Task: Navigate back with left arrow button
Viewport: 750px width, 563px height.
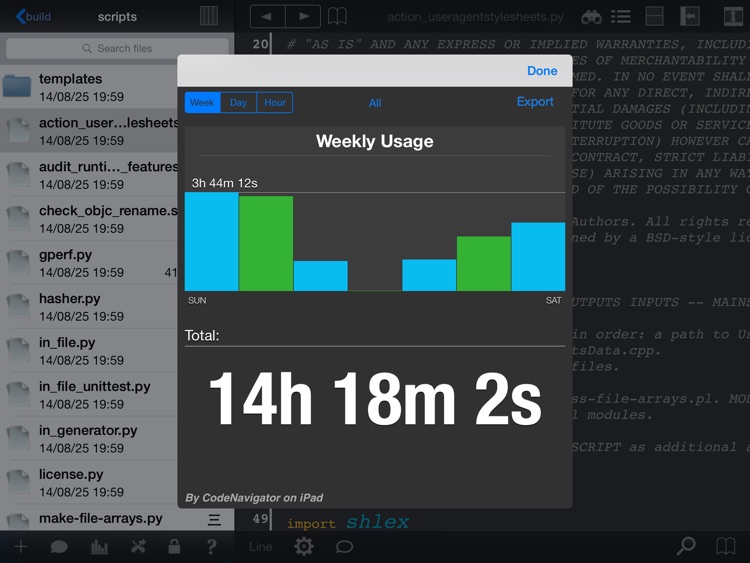Action: click(267, 16)
